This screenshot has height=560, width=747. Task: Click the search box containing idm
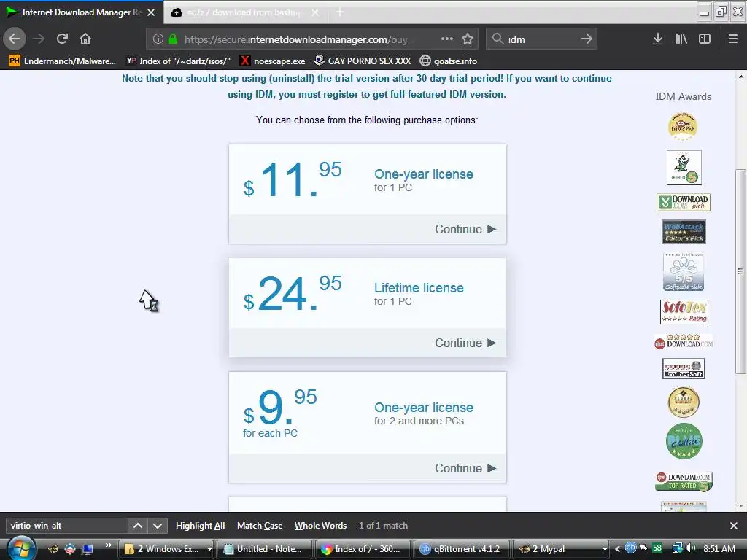(541, 39)
